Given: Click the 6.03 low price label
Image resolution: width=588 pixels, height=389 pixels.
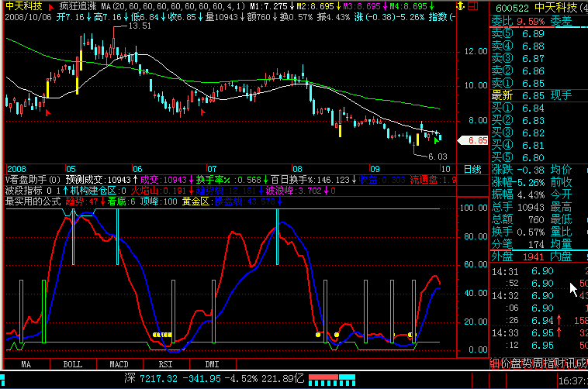Looking at the screenshot, I should coord(438,157).
